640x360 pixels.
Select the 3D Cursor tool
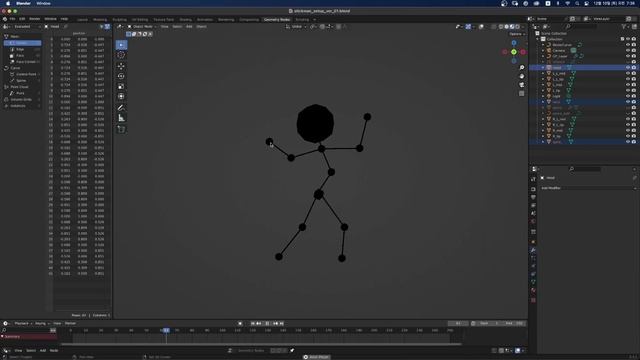121,55
